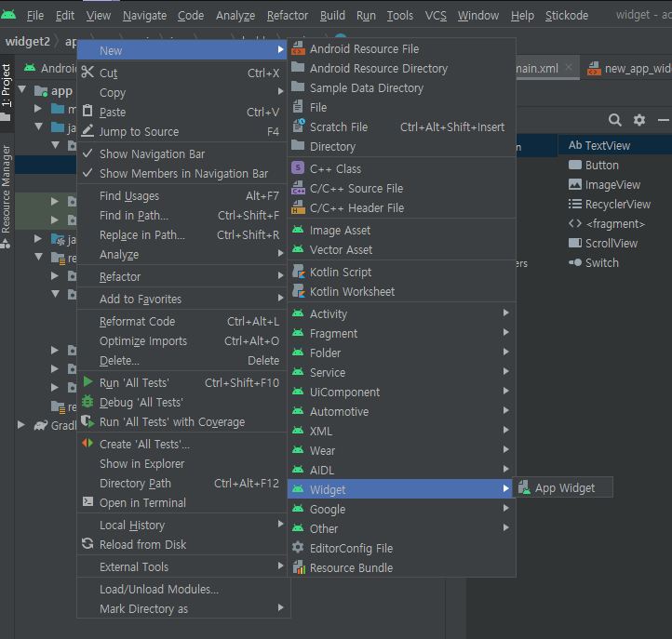The width and height of the screenshot is (672, 639).
Task: Choose Reformat Code entry
Action: (181, 321)
